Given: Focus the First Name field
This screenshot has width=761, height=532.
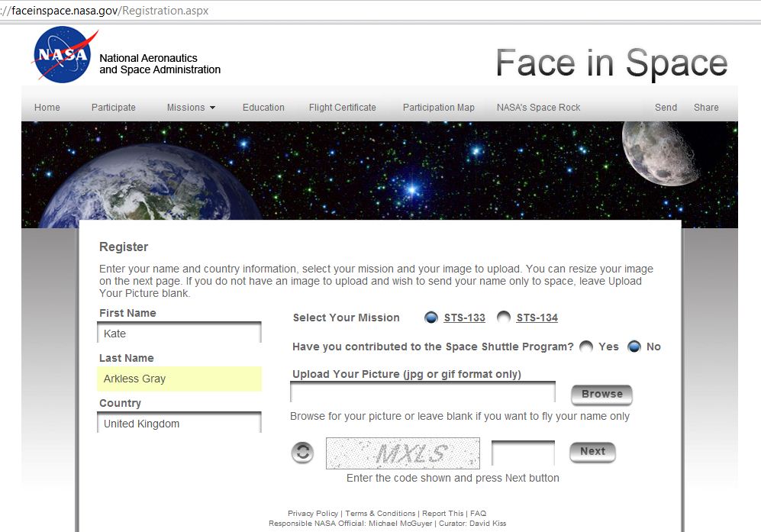Looking at the screenshot, I should [179, 333].
